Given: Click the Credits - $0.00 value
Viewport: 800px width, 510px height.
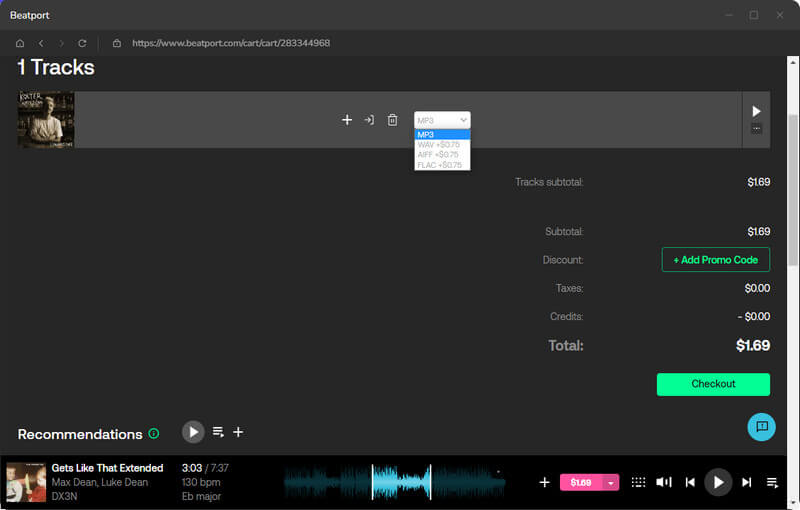Looking at the screenshot, I should pyautogui.click(x=754, y=317).
